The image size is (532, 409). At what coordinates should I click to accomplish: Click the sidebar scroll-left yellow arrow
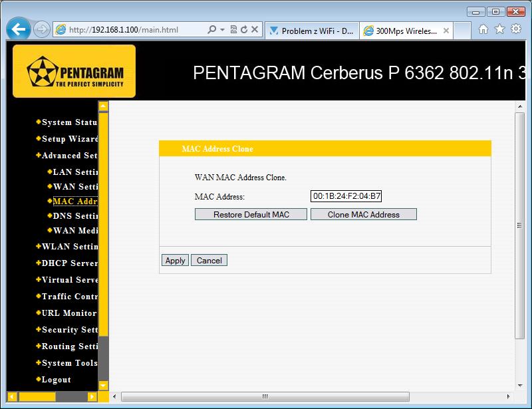pyautogui.click(x=12, y=396)
